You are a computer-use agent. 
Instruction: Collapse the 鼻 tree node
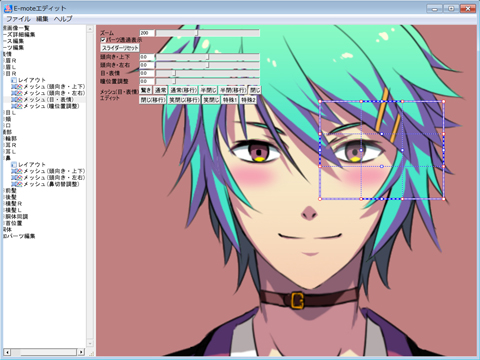(4, 158)
